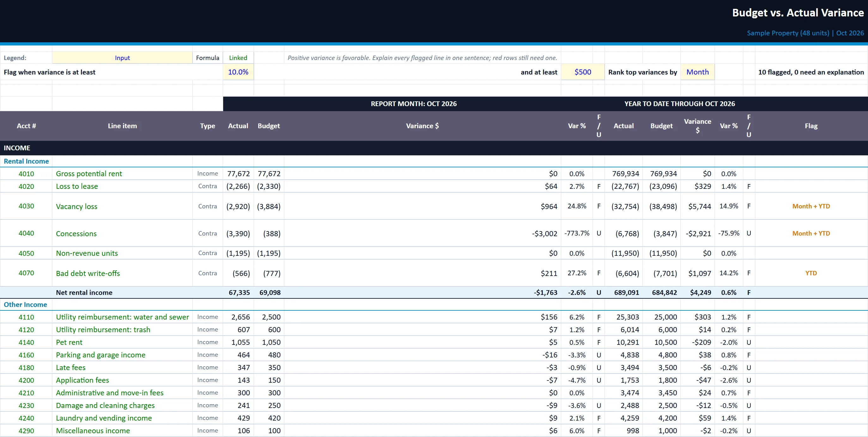
Task: Click 'Month + YTD' flag on Vacancy loss row
Action: click(x=811, y=206)
